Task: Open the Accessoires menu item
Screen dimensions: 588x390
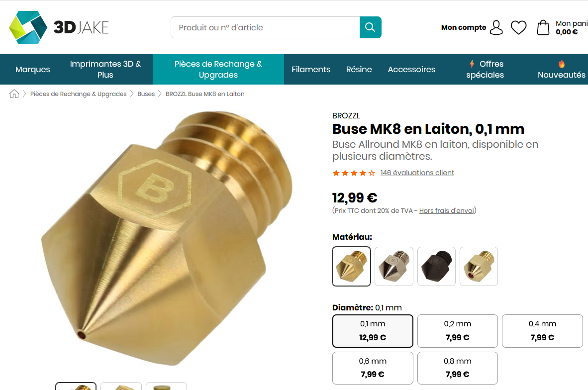Action: (411, 69)
